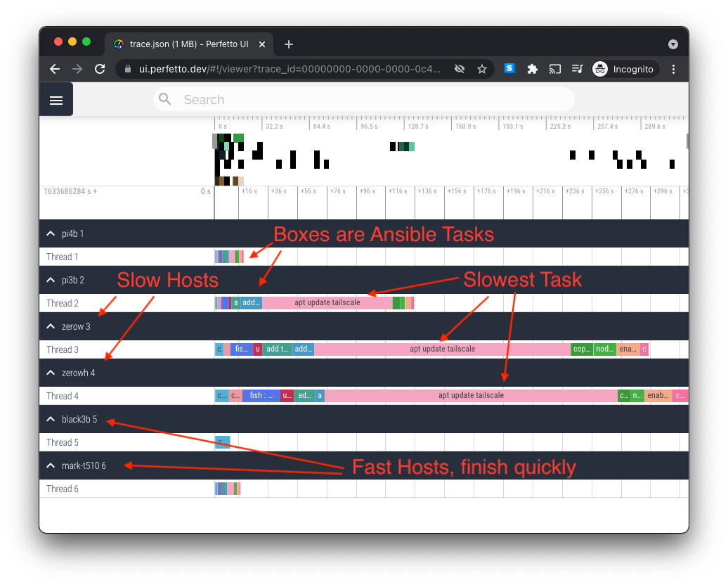Click the magnifier icon in Perfetto search bar

164,99
